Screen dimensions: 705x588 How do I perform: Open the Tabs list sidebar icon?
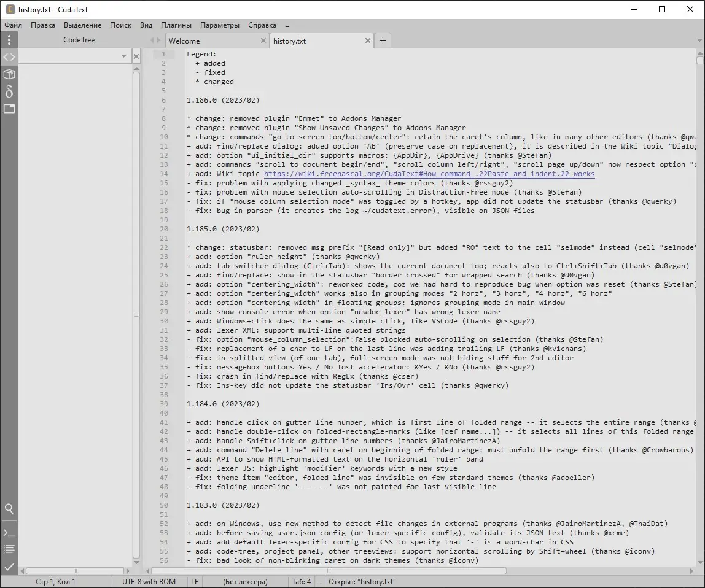coord(9,109)
